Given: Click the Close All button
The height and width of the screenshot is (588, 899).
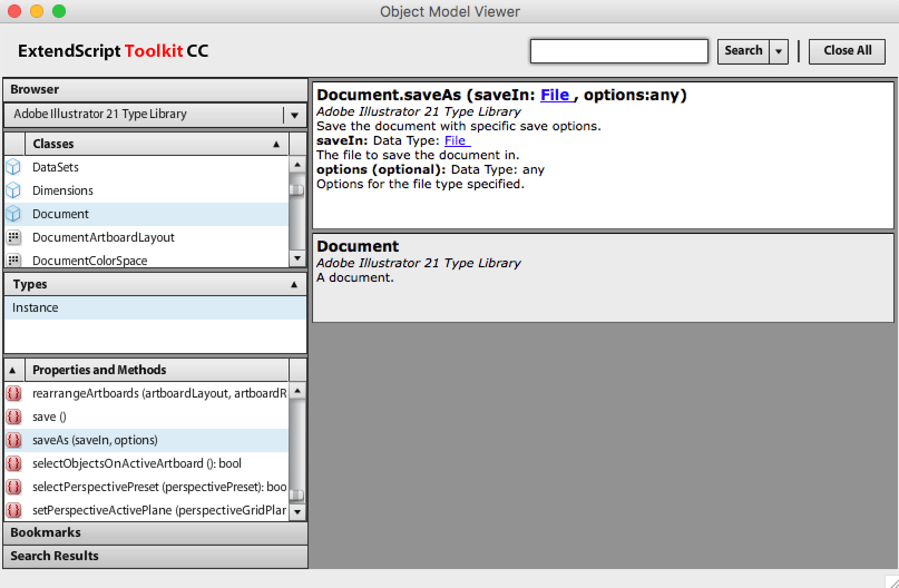Looking at the screenshot, I should (847, 51).
